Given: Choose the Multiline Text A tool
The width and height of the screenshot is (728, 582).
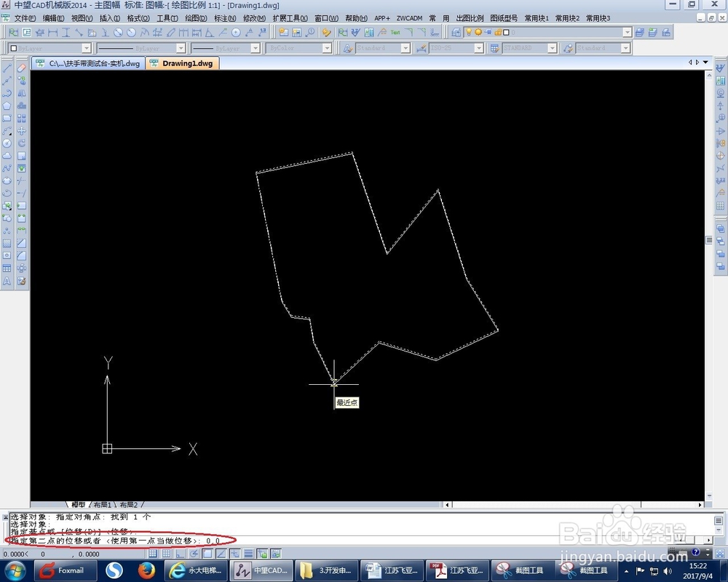Looking at the screenshot, I should pyautogui.click(x=7, y=281).
